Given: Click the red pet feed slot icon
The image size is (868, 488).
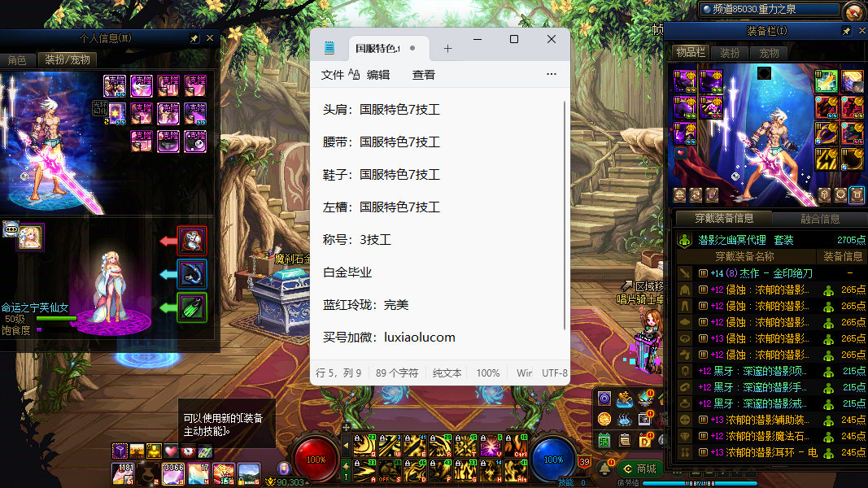Looking at the screenshot, I should (192, 240).
